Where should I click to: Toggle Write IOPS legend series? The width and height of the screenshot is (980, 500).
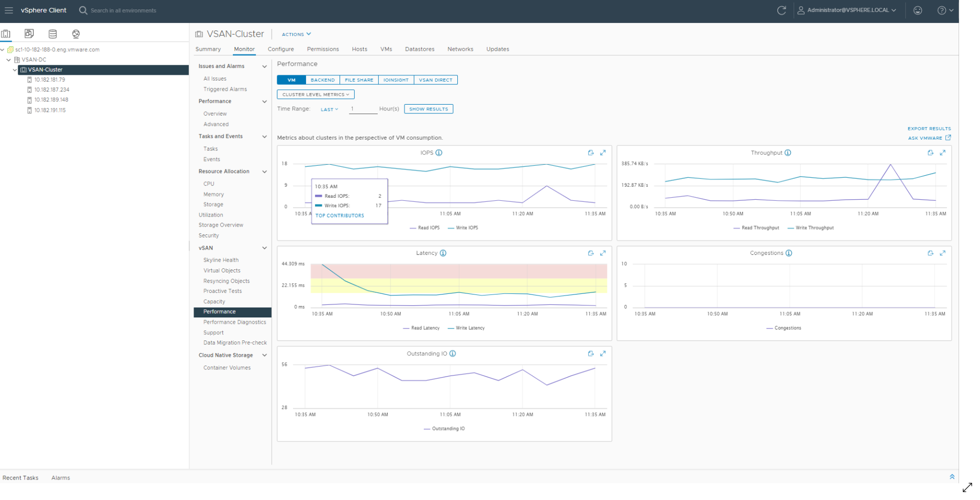tap(463, 228)
